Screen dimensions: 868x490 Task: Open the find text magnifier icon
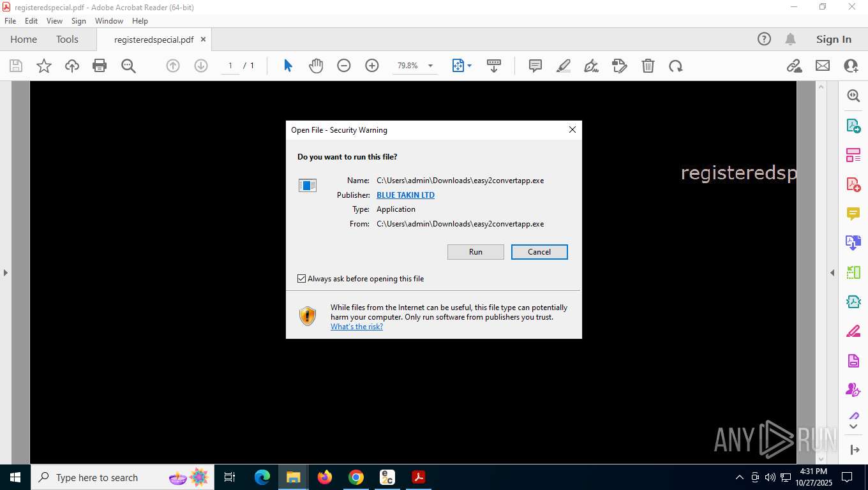pyautogui.click(x=128, y=66)
